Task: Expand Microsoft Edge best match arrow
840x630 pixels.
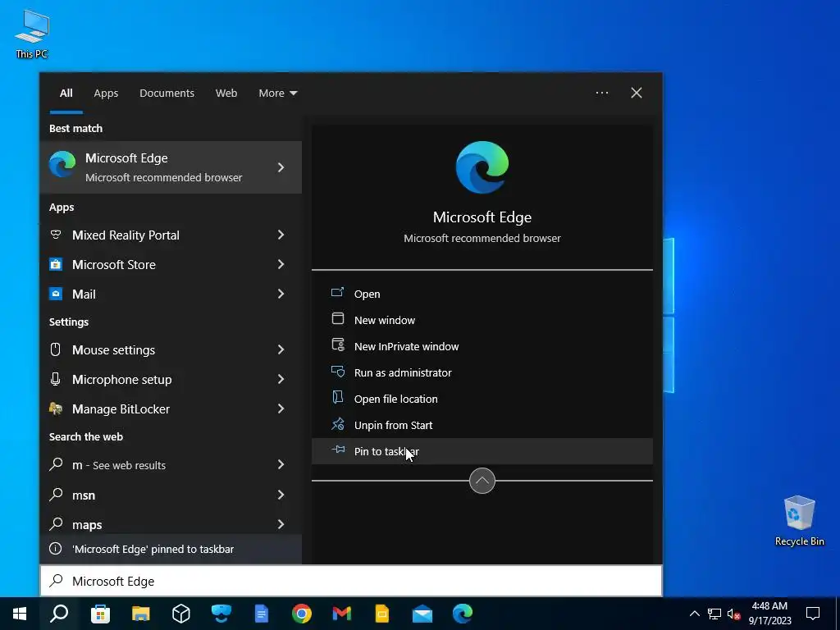Action: coord(281,167)
